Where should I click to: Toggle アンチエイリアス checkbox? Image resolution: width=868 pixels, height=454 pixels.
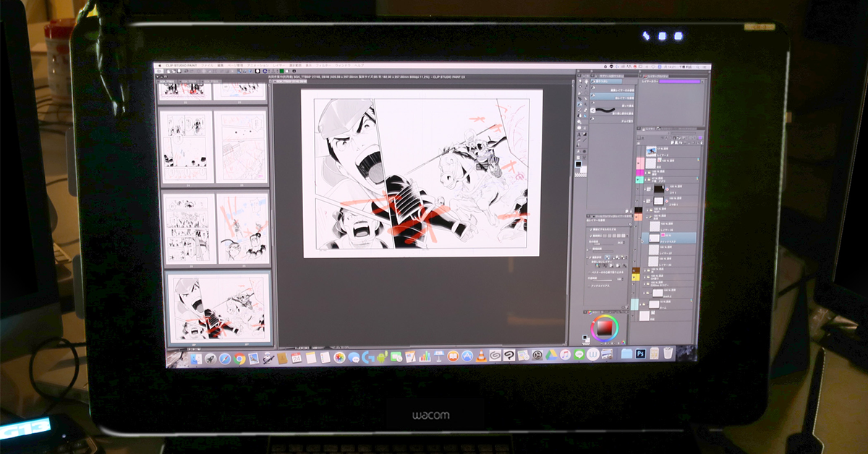(x=589, y=286)
